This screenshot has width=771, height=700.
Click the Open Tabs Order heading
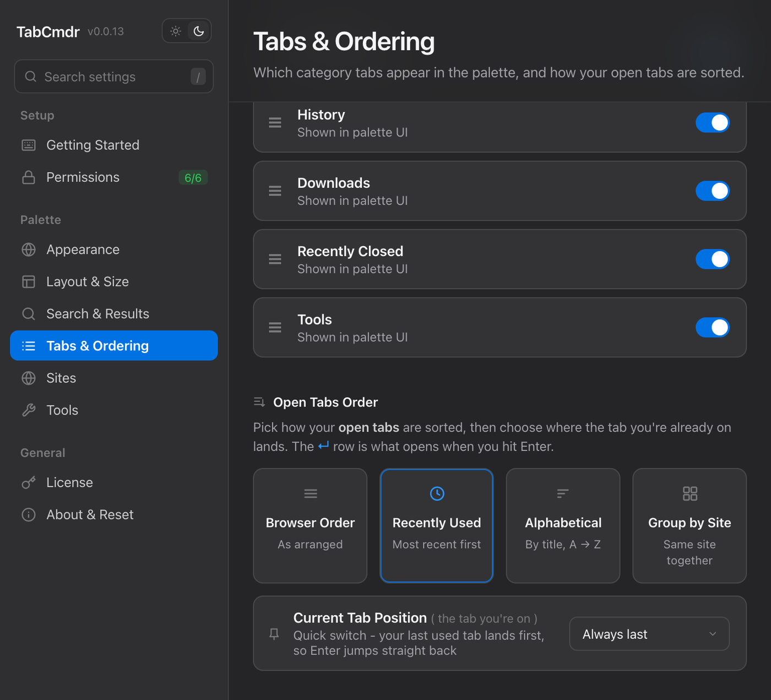pos(325,402)
